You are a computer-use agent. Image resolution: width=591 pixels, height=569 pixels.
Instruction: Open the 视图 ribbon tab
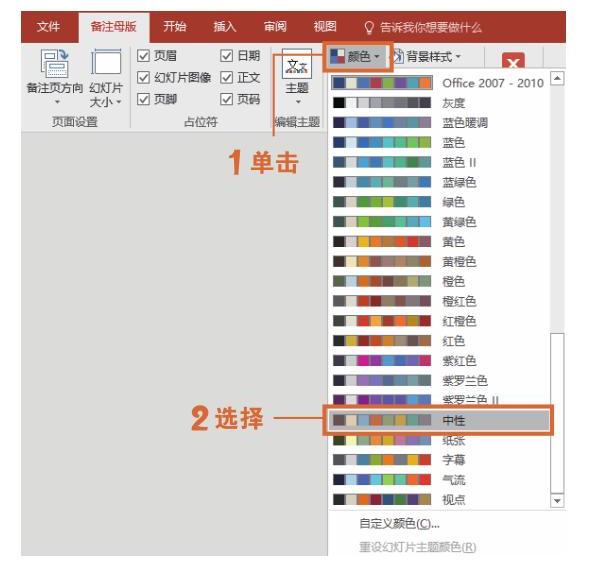click(325, 27)
